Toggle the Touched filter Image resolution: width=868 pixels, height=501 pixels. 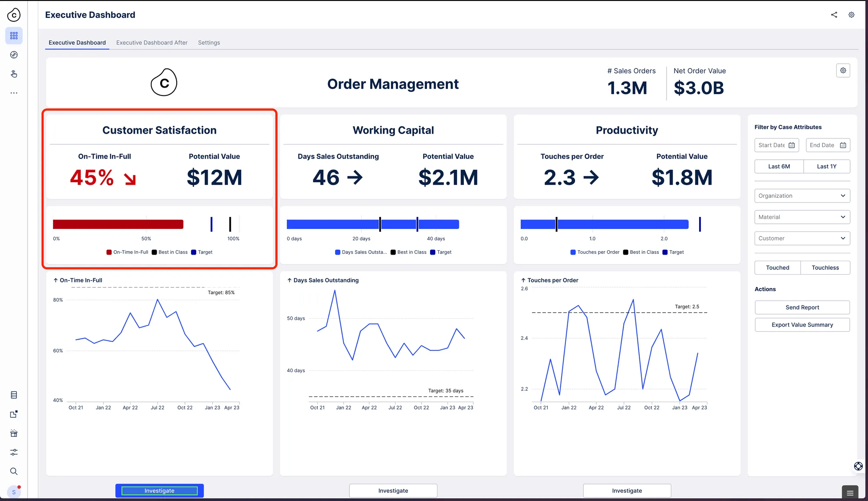click(778, 268)
